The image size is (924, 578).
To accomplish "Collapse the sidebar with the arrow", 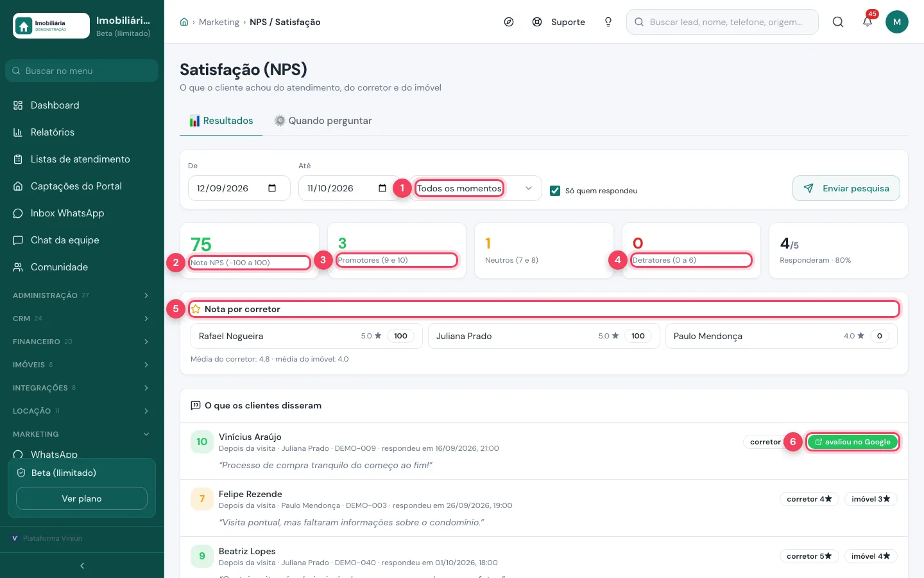I will [82, 566].
